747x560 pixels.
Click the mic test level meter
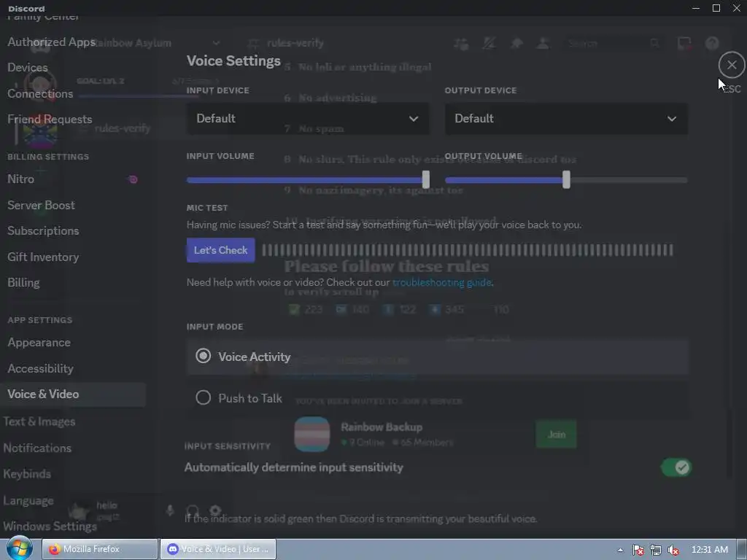tap(468, 250)
